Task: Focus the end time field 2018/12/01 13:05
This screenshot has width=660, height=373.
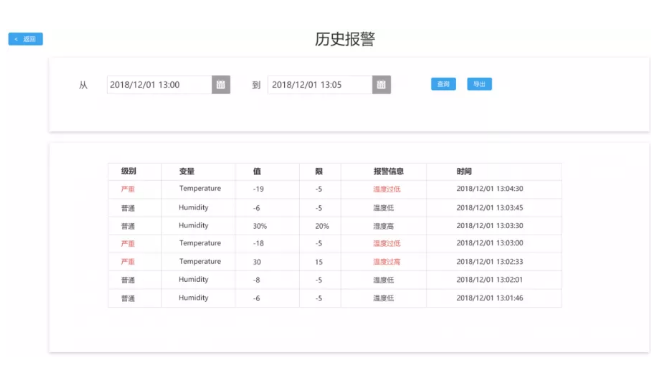Action: pos(320,85)
